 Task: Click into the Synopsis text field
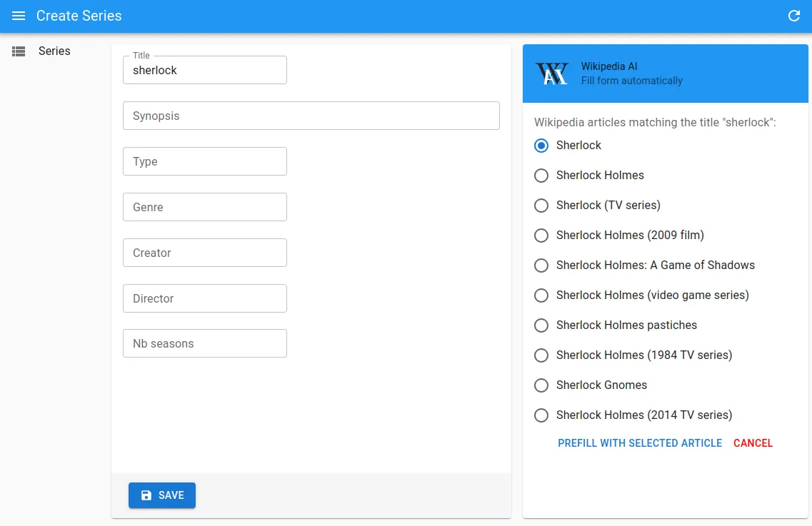tap(311, 116)
